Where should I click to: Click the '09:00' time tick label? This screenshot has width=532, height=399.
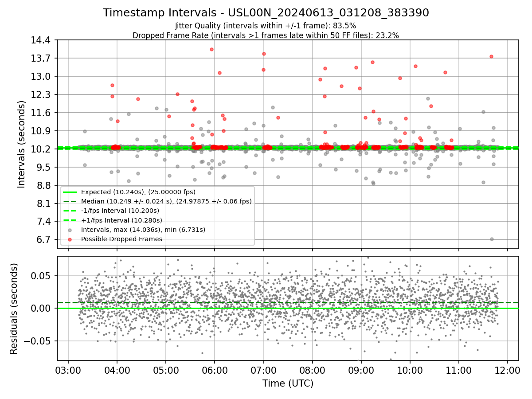[361, 370]
